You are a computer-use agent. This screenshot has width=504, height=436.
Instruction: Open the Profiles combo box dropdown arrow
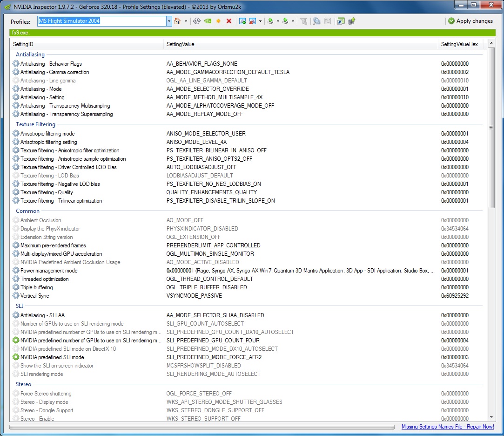169,21
